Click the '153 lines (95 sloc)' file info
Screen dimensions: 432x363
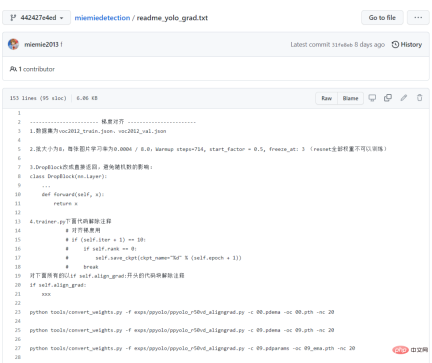38,98
